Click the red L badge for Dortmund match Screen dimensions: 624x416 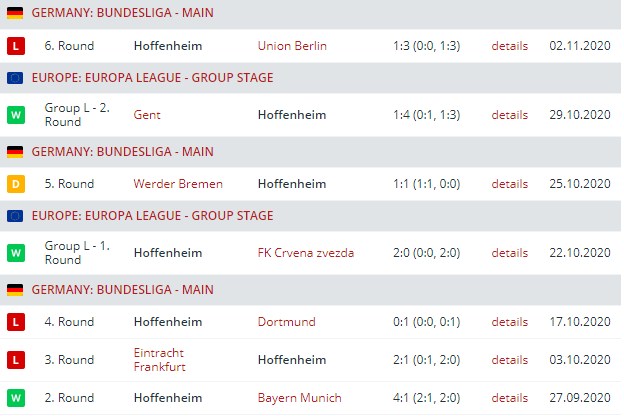tap(15, 322)
